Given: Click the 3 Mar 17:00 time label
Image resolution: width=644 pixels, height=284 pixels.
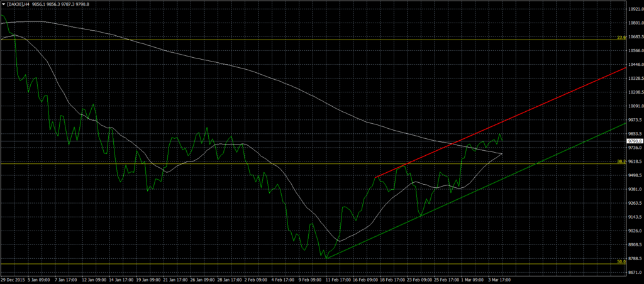Looking at the screenshot, I should [x=498, y=279].
